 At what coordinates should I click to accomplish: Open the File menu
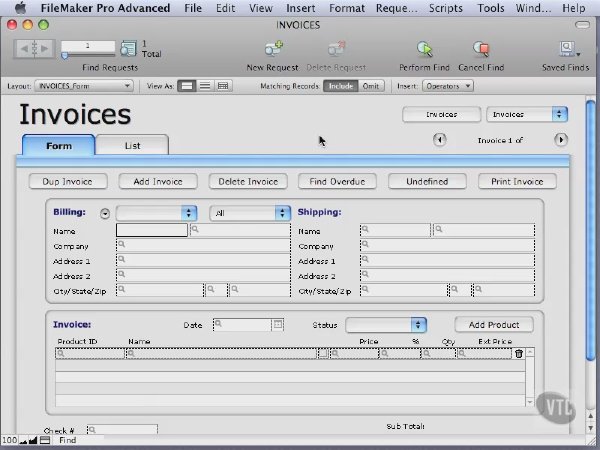(x=193, y=8)
